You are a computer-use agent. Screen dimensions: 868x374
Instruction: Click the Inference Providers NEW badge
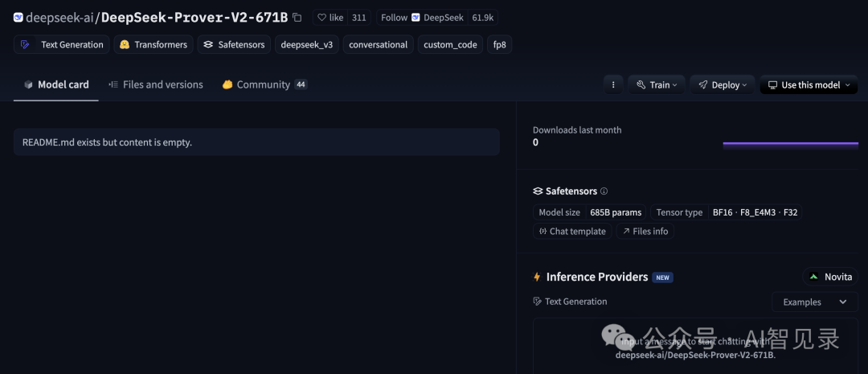point(662,277)
